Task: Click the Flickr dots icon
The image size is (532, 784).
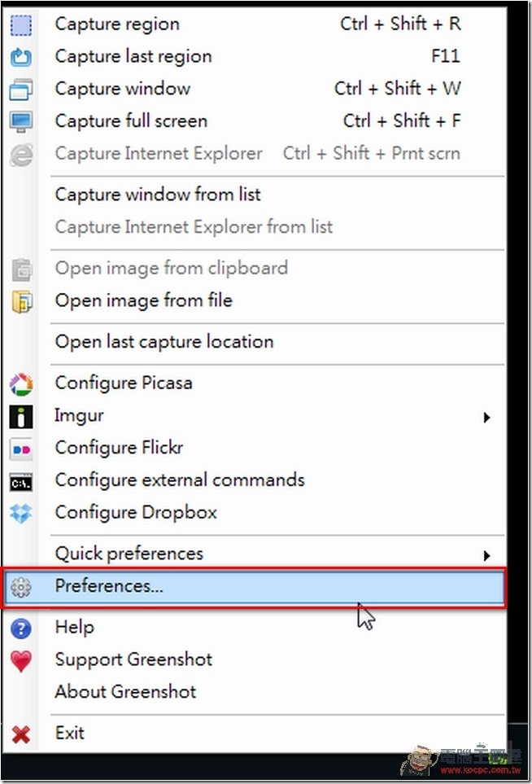Action: pos(21,449)
